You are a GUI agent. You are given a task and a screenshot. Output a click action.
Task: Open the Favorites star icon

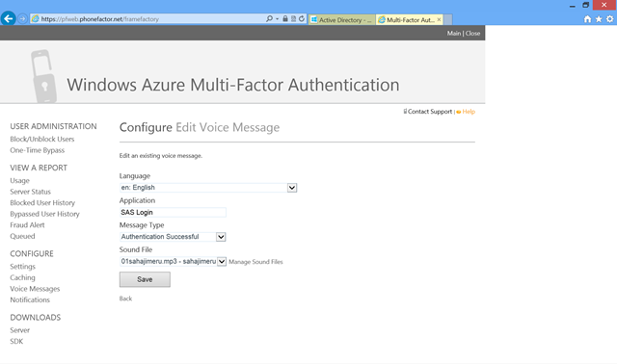(599, 19)
